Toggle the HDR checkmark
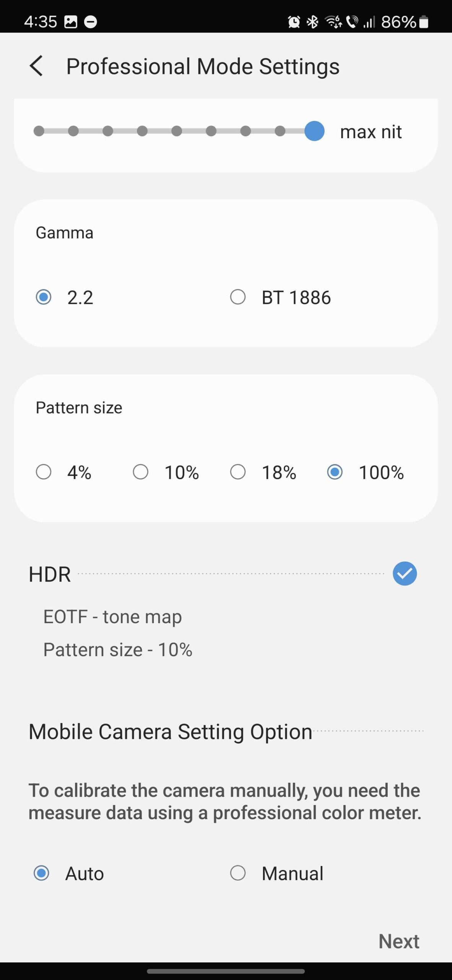The image size is (452, 980). pos(405,573)
